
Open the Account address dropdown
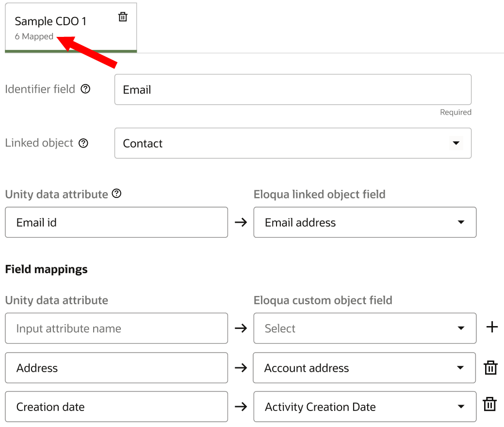click(x=460, y=368)
